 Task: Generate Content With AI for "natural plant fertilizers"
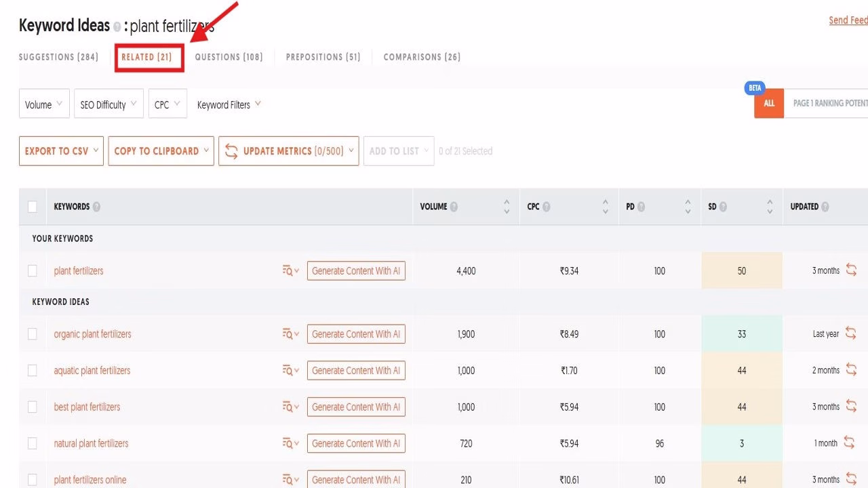[x=356, y=443]
